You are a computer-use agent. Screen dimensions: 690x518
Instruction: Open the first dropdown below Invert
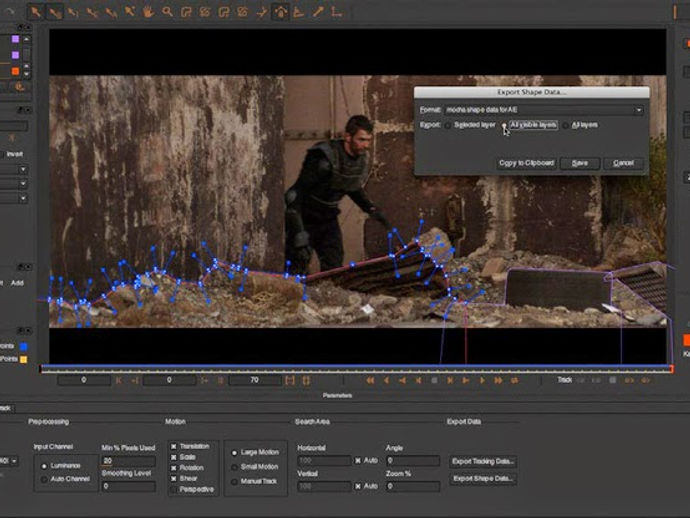23,169
